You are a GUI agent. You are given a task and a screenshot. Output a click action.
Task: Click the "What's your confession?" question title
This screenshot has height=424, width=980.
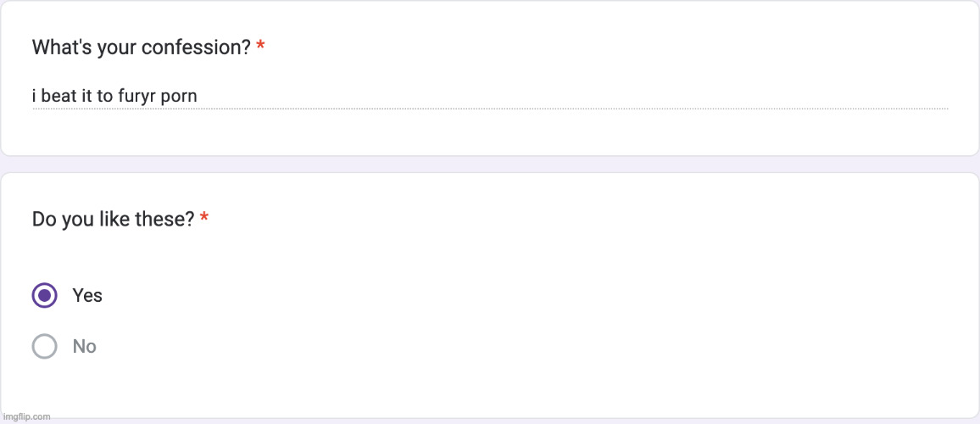141,47
